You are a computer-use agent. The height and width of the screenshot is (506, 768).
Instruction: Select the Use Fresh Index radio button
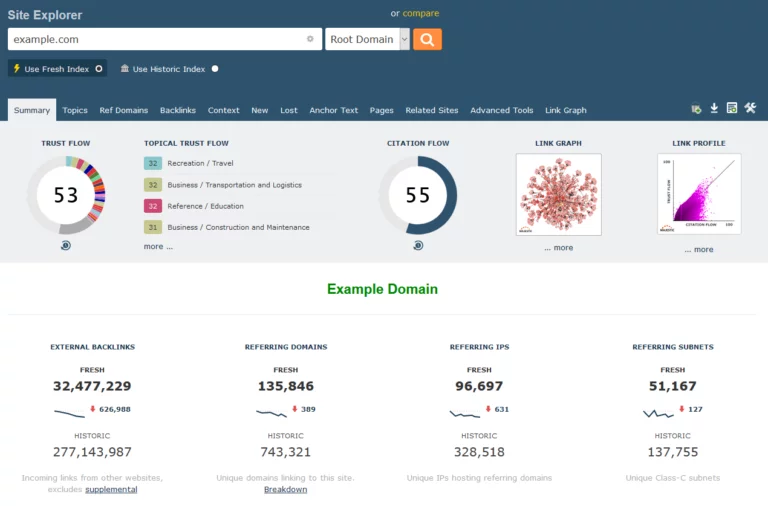pyautogui.click(x=99, y=69)
